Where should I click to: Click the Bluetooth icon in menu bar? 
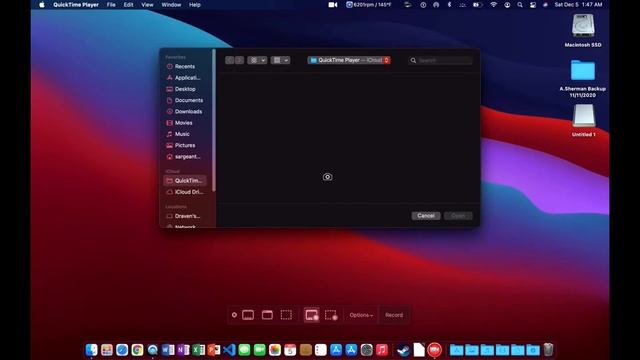449,5
